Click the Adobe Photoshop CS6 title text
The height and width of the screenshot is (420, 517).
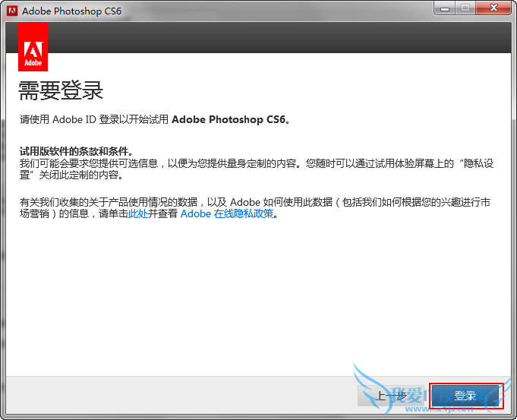pos(71,11)
